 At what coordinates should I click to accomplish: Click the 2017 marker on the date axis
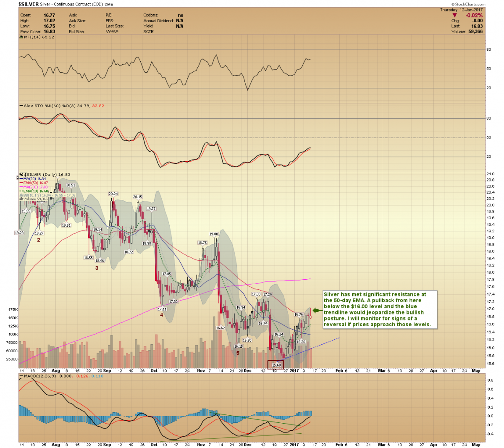pyautogui.click(x=294, y=371)
